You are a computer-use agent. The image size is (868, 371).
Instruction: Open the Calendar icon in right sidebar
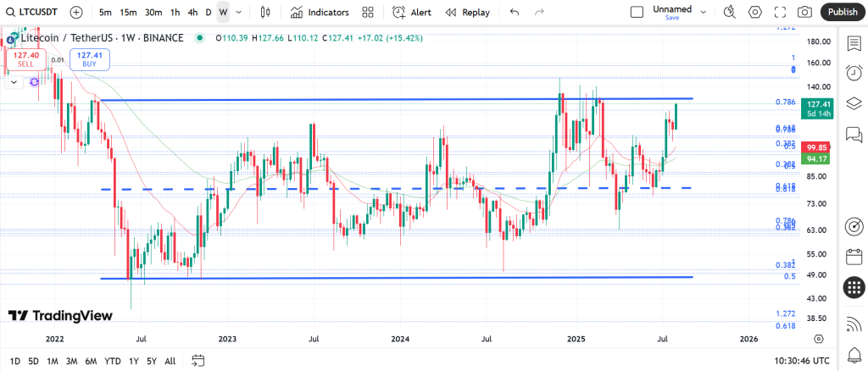click(854, 257)
